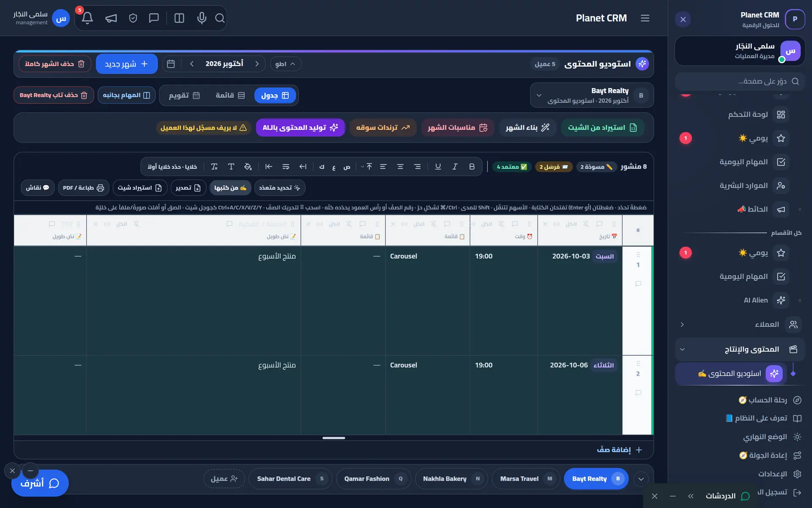Click the شهر جديد new month button
The width and height of the screenshot is (812, 508).
click(127, 64)
